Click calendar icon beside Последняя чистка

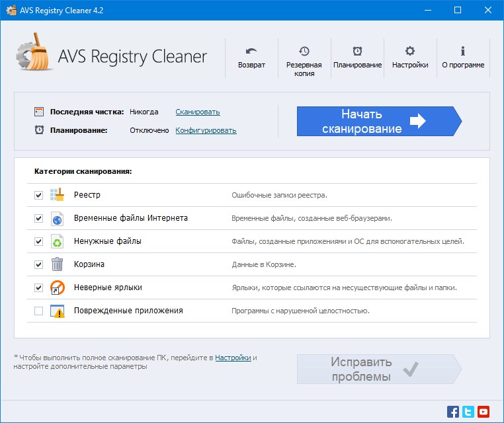[39, 112]
